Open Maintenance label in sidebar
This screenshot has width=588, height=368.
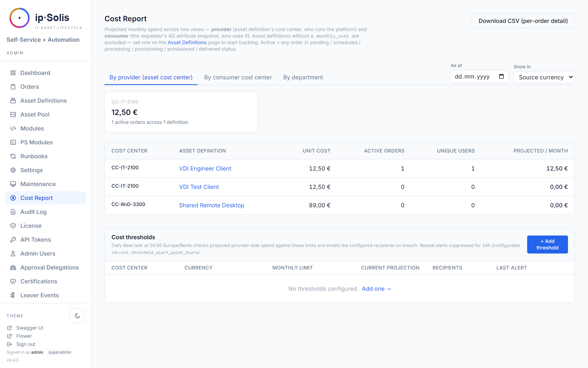point(38,184)
